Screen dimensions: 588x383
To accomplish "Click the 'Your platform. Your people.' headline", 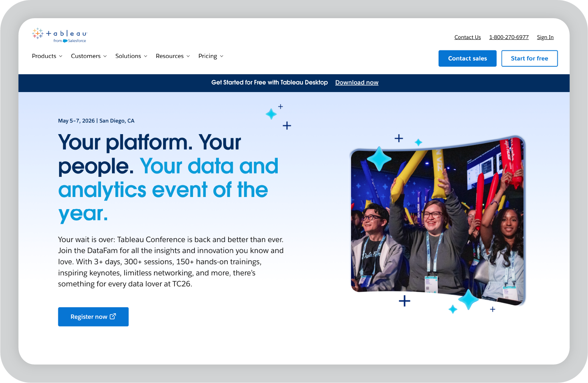I will coord(149,154).
